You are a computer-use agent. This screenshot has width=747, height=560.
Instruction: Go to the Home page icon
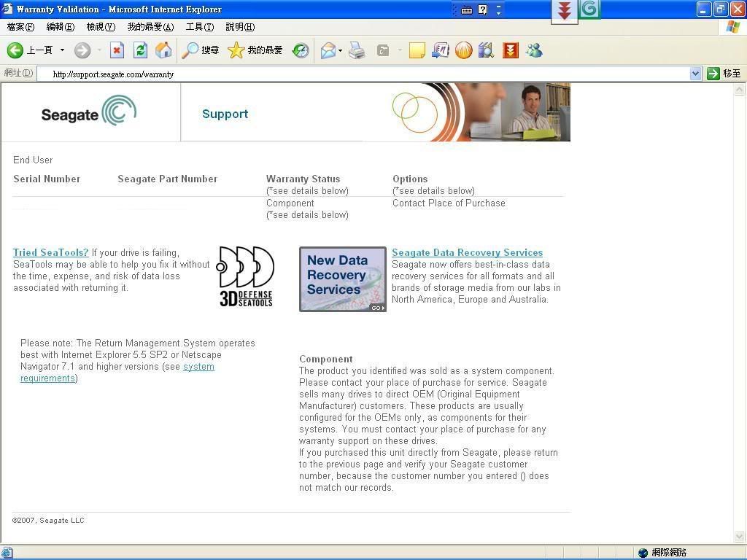pyautogui.click(x=163, y=50)
